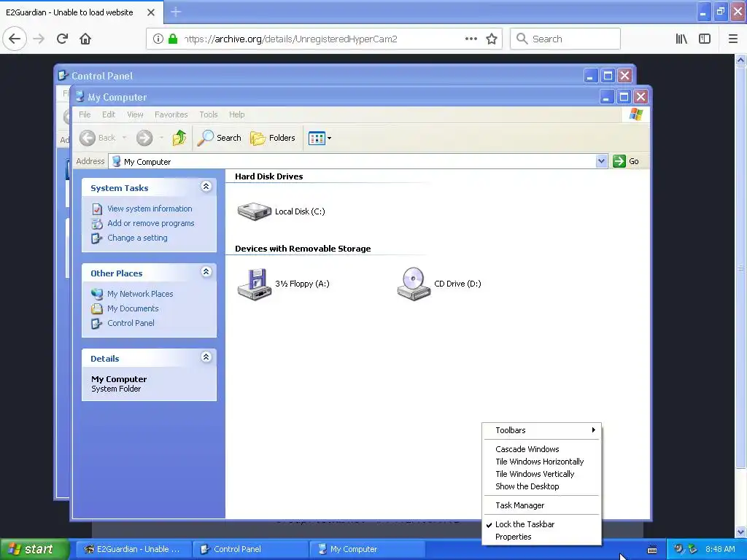This screenshot has width=747, height=560.
Task: Click browser page scrollbar down arrow
Action: coord(741,532)
